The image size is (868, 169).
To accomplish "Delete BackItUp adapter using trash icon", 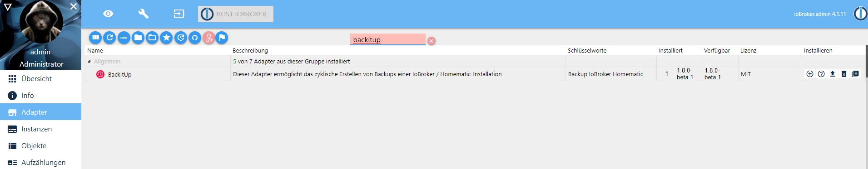I will point(843,74).
